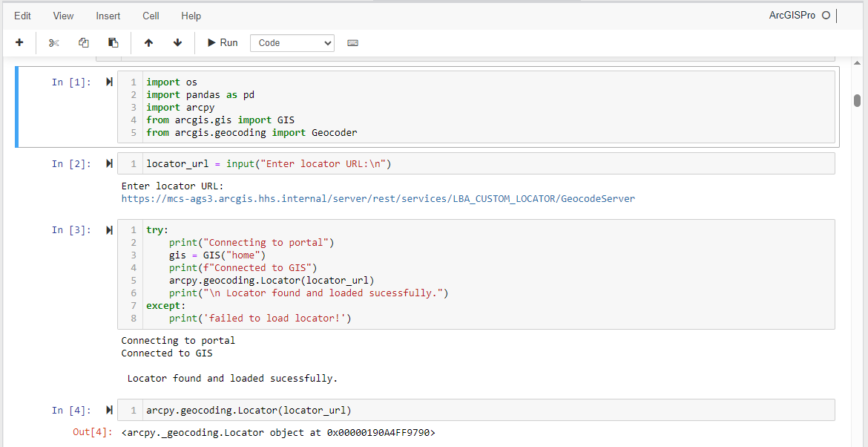Image resolution: width=868 pixels, height=447 pixels.
Task: Paste cells using the clipboard icon
Action: (113, 42)
